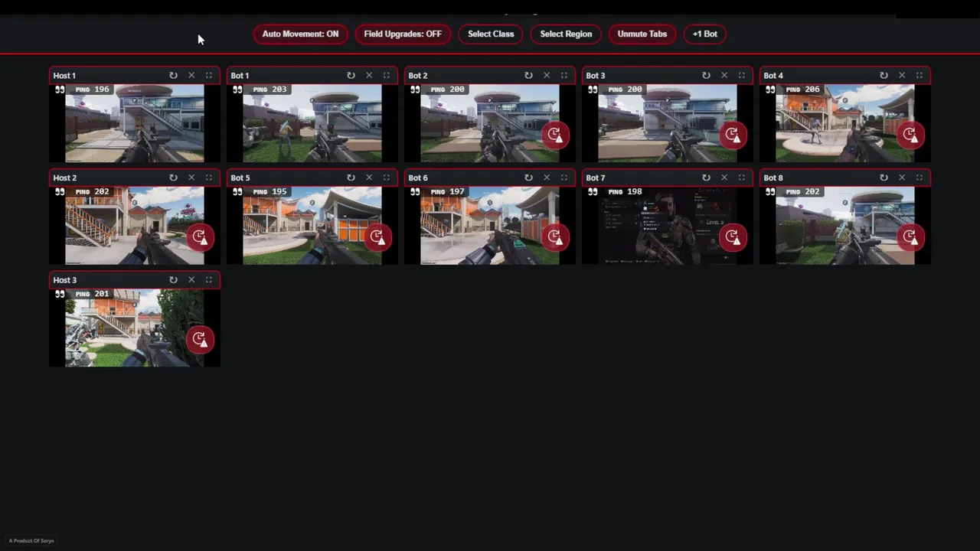The width and height of the screenshot is (980, 551).
Task: Expand Bot 6 to fullscreen
Action: pos(564,178)
